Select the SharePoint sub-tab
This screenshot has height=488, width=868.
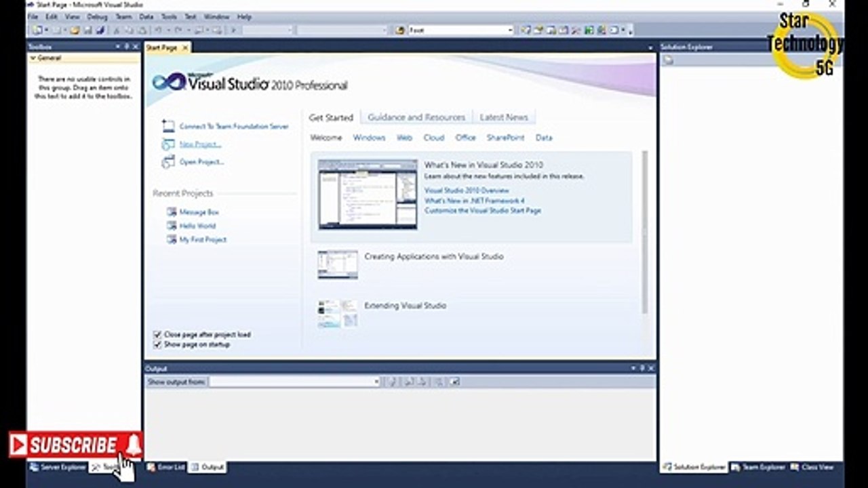(x=505, y=138)
